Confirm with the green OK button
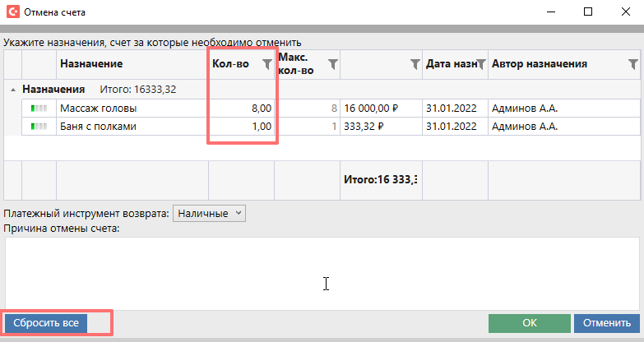This screenshot has width=644, height=342. pyautogui.click(x=529, y=323)
